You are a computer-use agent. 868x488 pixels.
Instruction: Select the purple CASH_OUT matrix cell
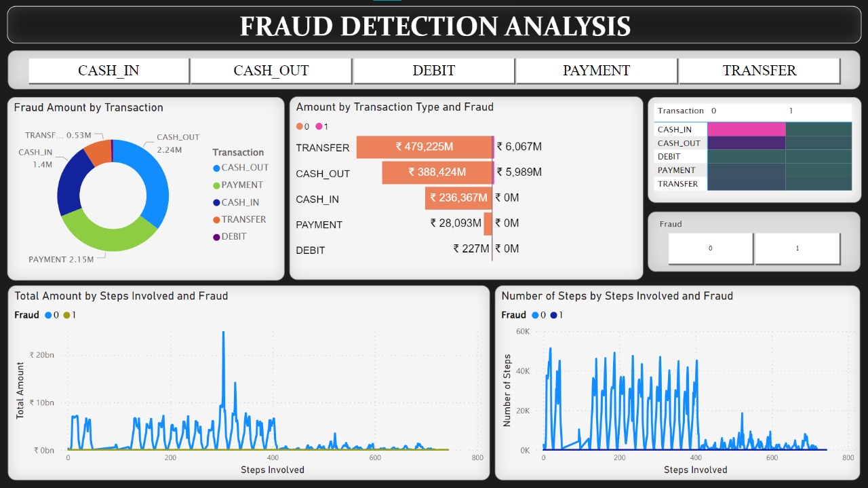[x=746, y=143]
